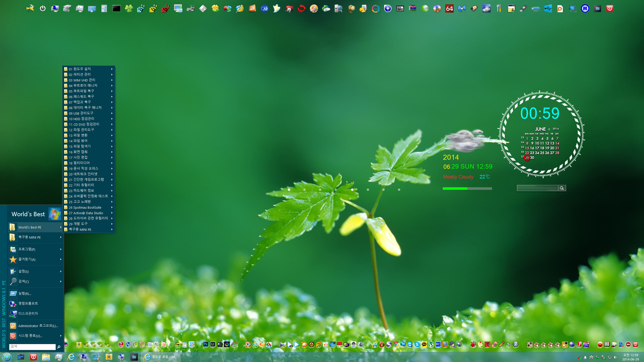Launch Photoshop Ps icon in bottom dock
The width and height of the screenshot is (644, 362).
click(206, 344)
